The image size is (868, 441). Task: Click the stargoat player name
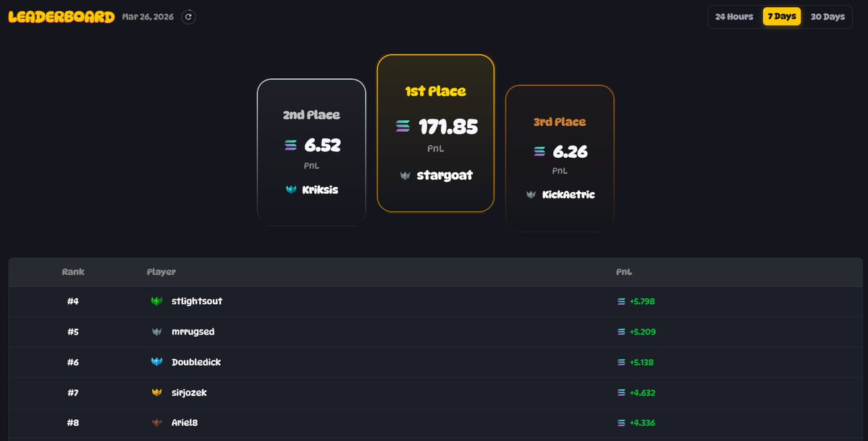pos(444,176)
